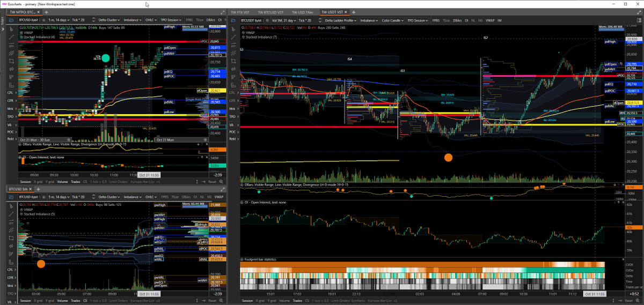The height and width of the screenshot is (305, 644).
Task: Open the folder icon in the BTCUSD 5m toolbar
Action: [x=11, y=197]
